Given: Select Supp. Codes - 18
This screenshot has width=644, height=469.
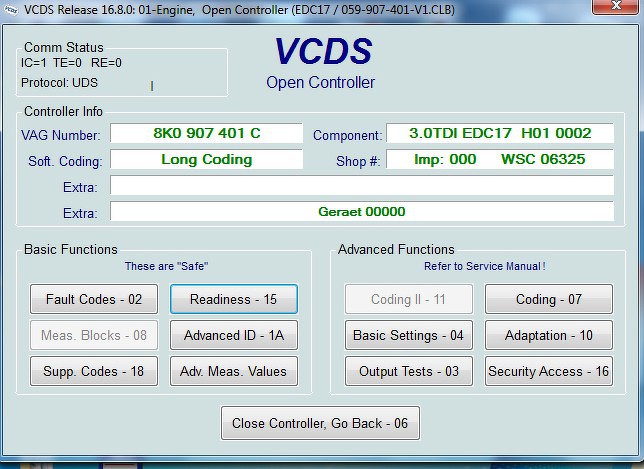Looking at the screenshot, I should (x=94, y=371).
